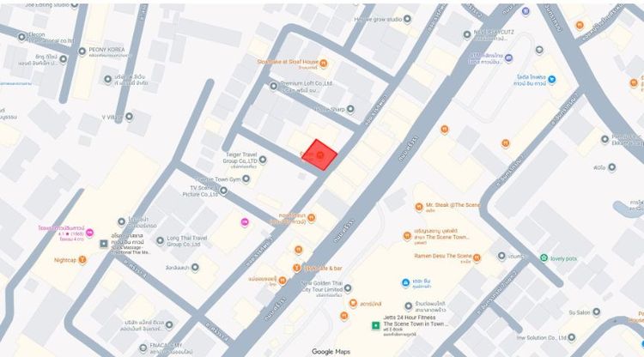The image size is (644, 357).
Task: Select the NEW SHAYCUTZ map pin
Action: [x=467, y=34]
